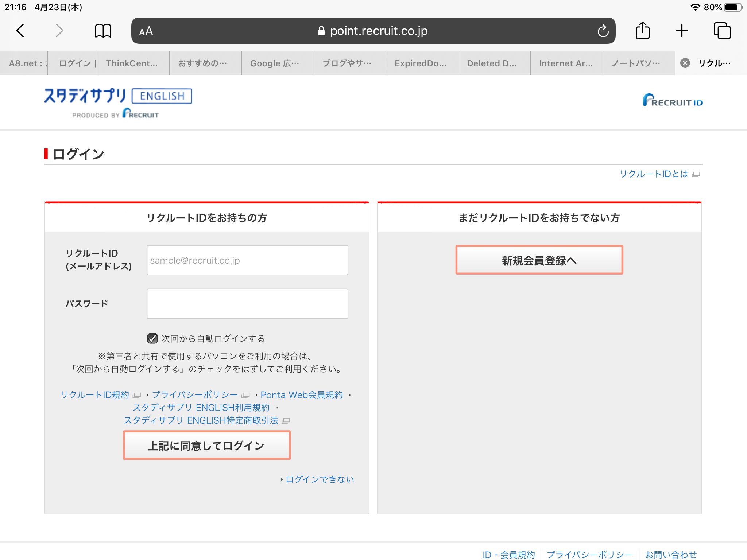Screen dimensions: 747x560
Task: Switch to the ノートパソ tab
Action: pyautogui.click(x=639, y=63)
